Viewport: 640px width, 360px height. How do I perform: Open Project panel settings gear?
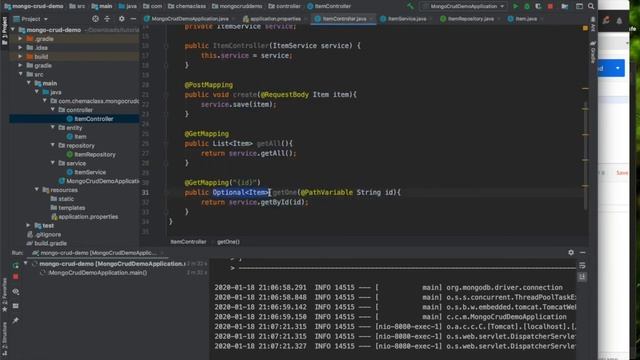[x=122, y=19]
